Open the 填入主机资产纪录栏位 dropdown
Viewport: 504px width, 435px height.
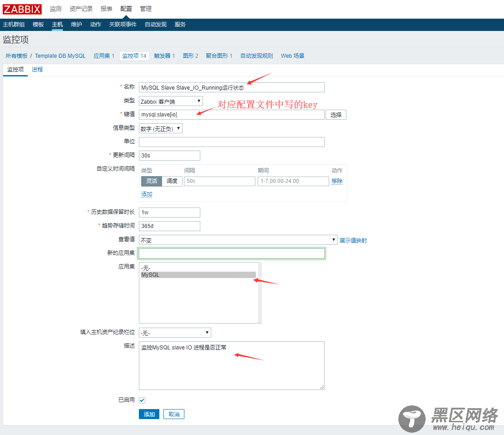(x=175, y=333)
